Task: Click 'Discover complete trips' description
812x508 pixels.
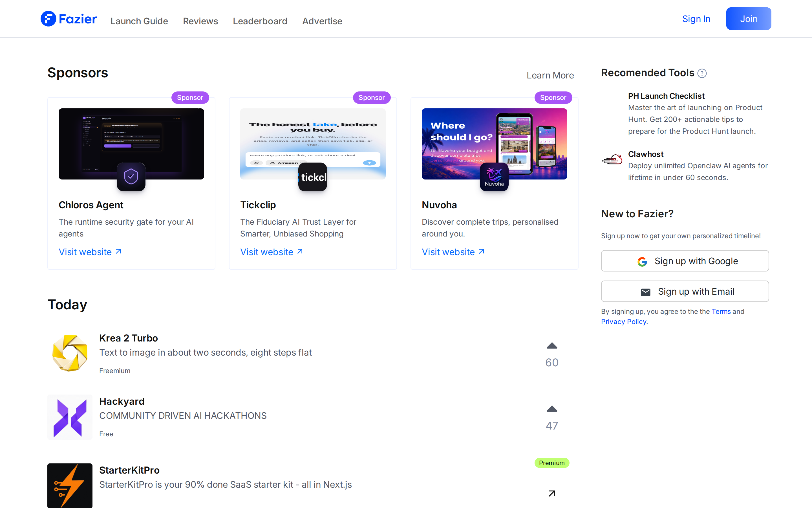Action: (490, 228)
